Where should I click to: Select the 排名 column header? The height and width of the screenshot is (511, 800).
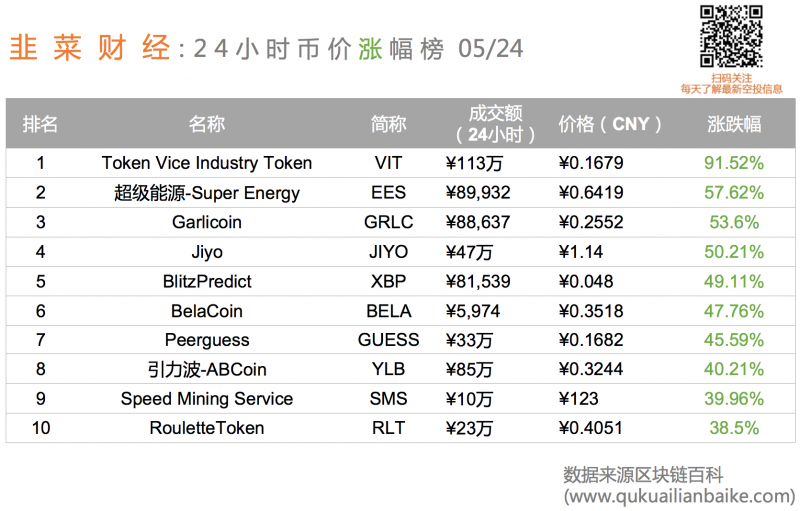click(40, 124)
